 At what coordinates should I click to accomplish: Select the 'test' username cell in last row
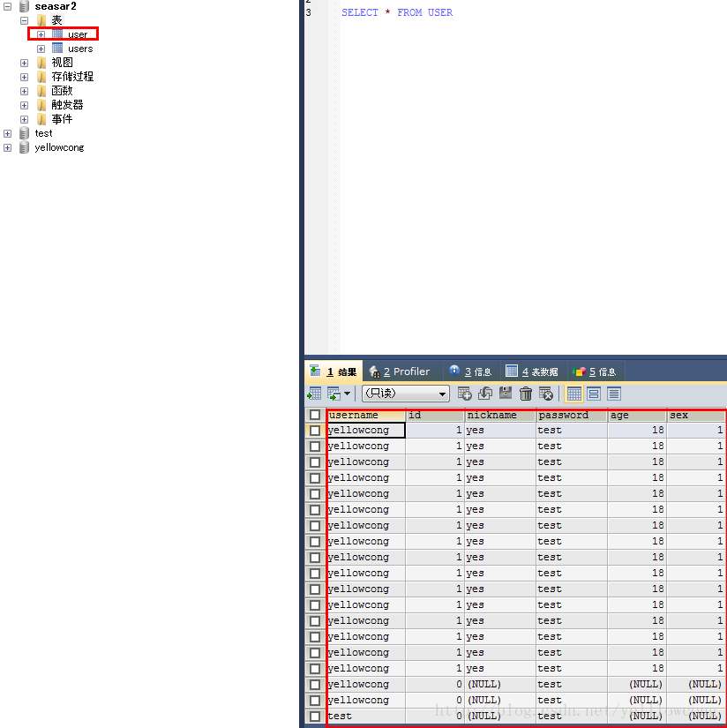click(366, 716)
